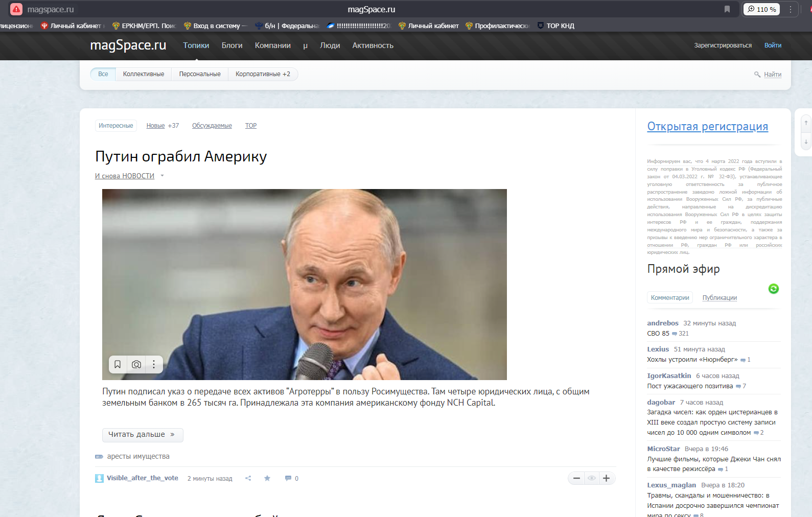Click the share icon under the post
Image resolution: width=812 pixels, height=517 pixels.
[x=248, y=478]
